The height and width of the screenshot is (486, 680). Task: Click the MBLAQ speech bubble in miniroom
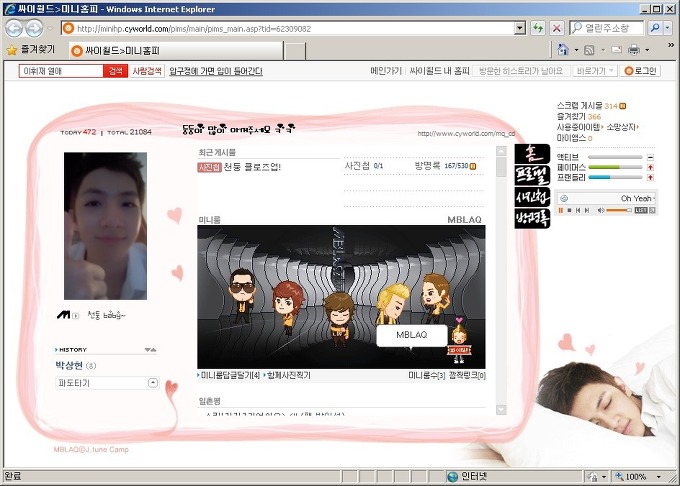click(412, 335)
